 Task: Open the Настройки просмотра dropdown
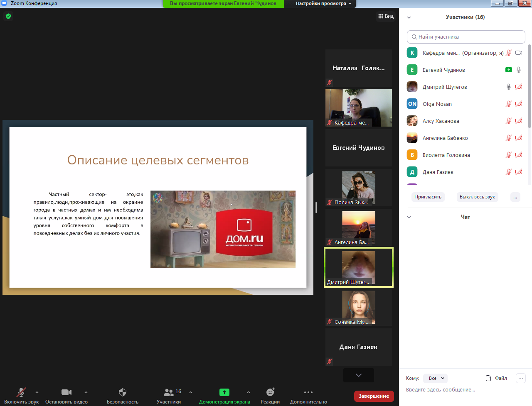click(x=323, y=3)
